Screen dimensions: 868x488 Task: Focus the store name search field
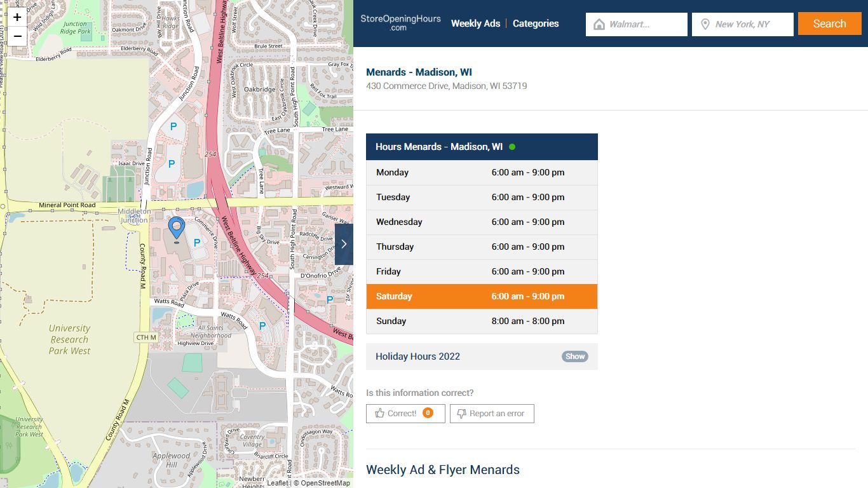[x=637, y=24]
